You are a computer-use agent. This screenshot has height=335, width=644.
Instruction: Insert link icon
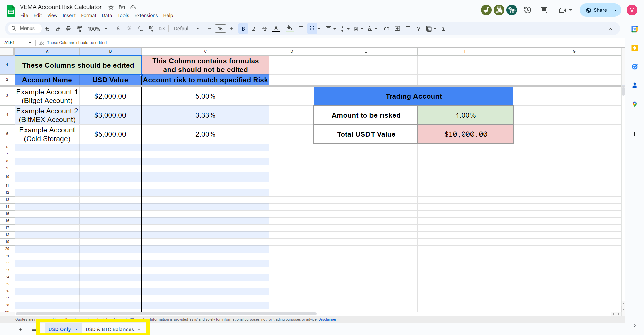pos(387,29)
